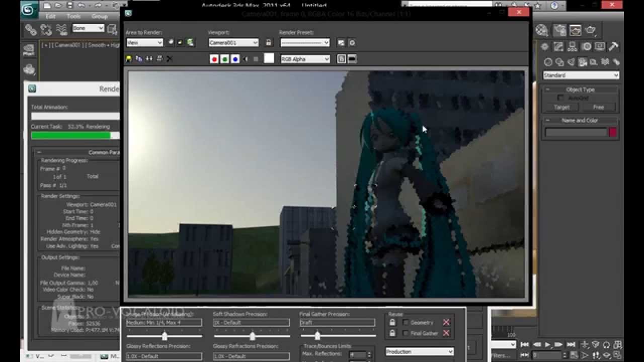Viewport: 644px width, 362px height.
Task: Toggle the Monochrome display button
Action: click(256, 59)
